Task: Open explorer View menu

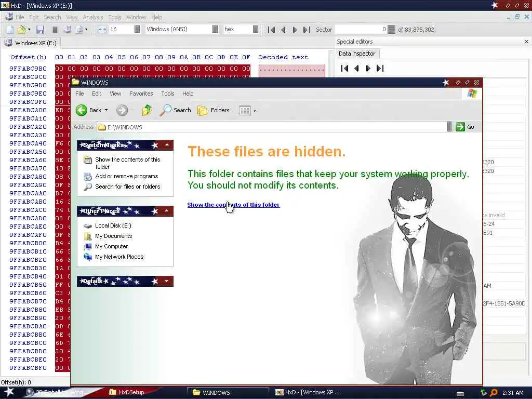Action: click(x=115, y=94)
